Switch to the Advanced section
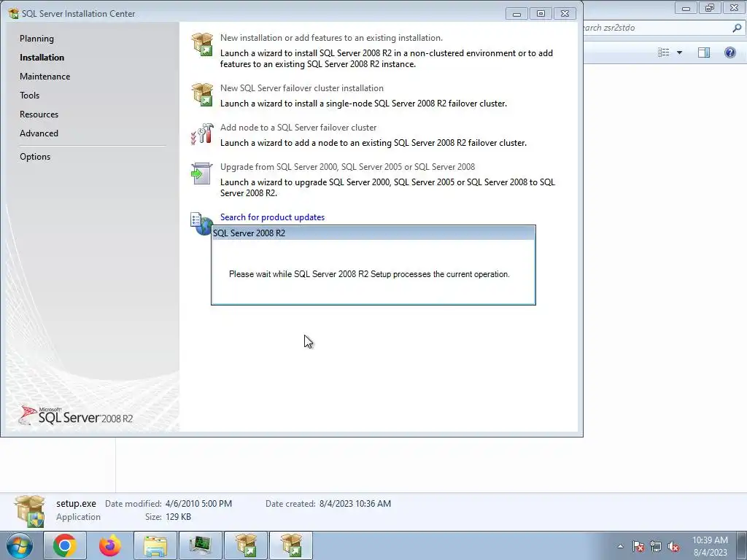 (39, 134)
